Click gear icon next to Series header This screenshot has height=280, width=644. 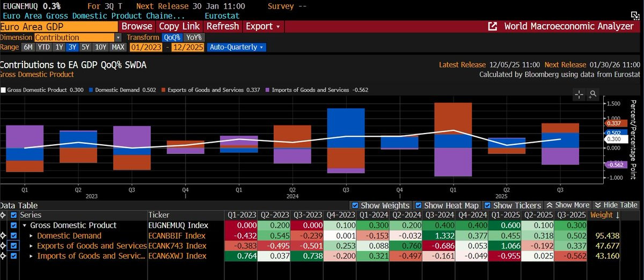4,215
